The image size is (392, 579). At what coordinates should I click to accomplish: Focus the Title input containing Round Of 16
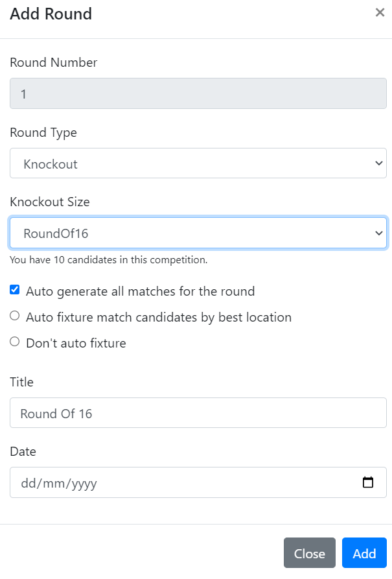[x=198, y=413]
